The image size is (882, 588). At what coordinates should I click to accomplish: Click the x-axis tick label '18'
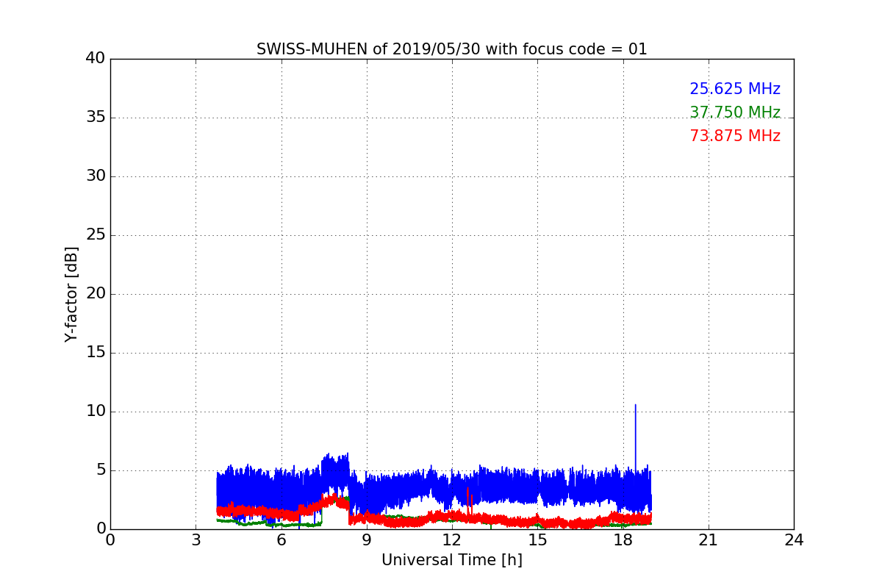(623, 540)
